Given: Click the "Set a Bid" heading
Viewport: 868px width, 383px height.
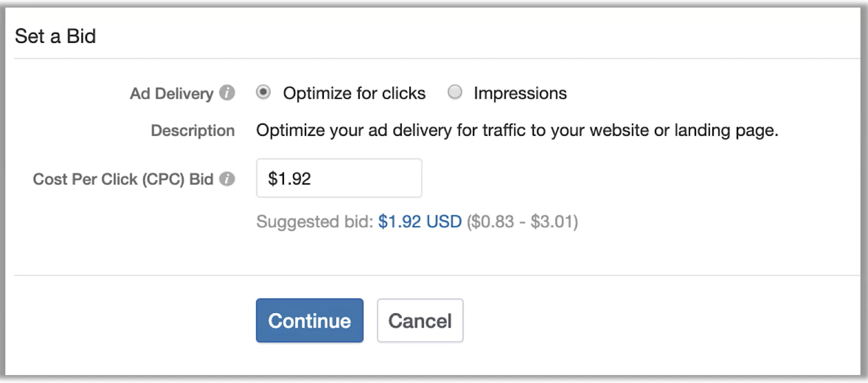Looking at the screenshot, I should coord(55,36).
